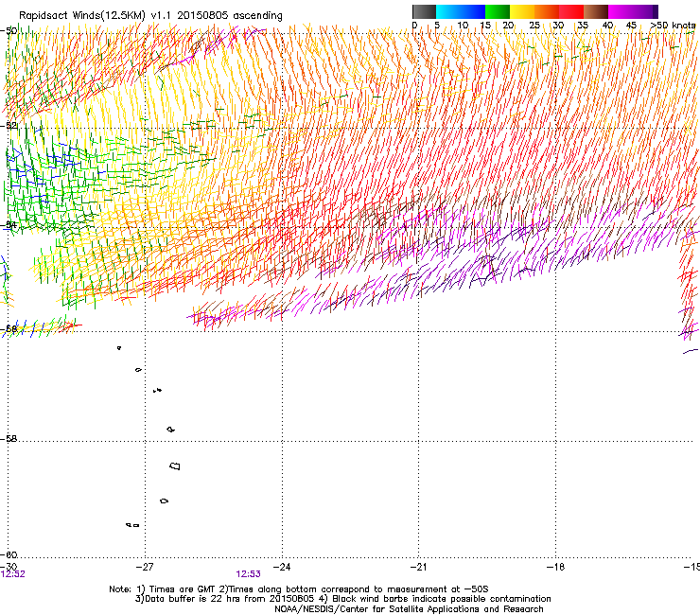
Task: Click the brown 35-40 knots legend swatch
Action: 596,11
